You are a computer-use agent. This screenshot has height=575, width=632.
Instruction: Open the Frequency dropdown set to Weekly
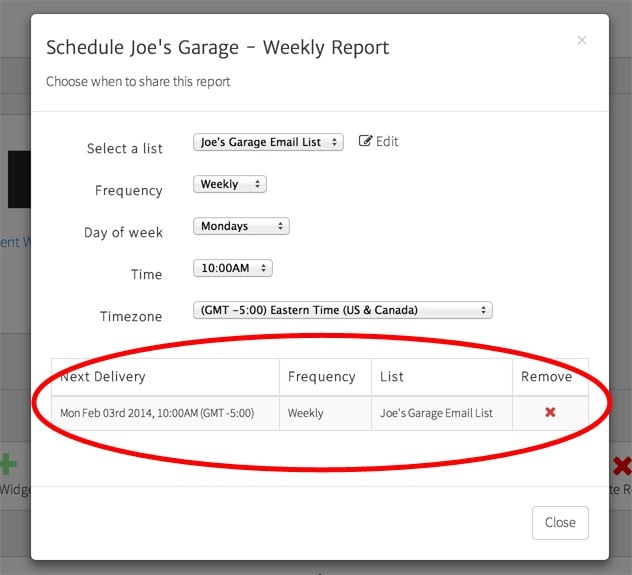pyautogui.click(x=230, y=184)
